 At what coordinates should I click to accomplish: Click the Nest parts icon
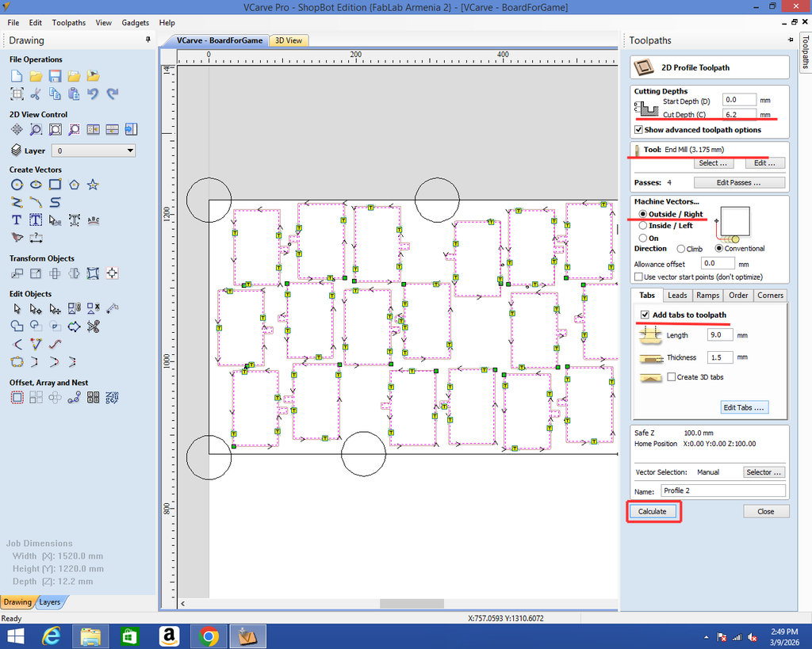113,398
